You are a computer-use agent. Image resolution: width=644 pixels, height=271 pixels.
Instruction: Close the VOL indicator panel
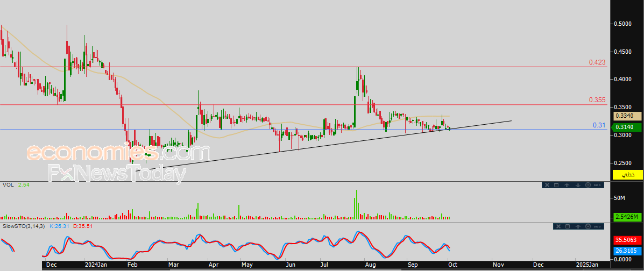(x=547, y=186)
